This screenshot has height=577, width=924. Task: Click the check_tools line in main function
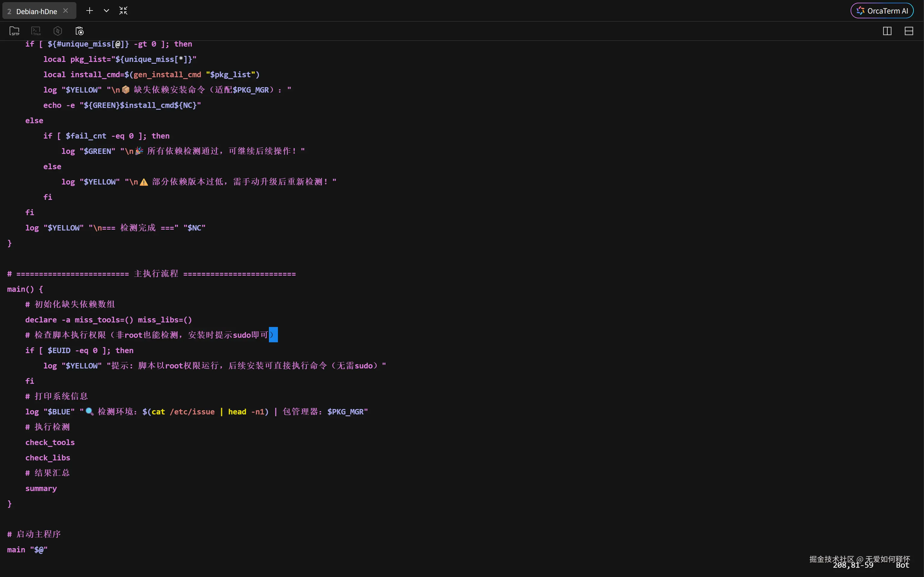[x=50, y=442]
